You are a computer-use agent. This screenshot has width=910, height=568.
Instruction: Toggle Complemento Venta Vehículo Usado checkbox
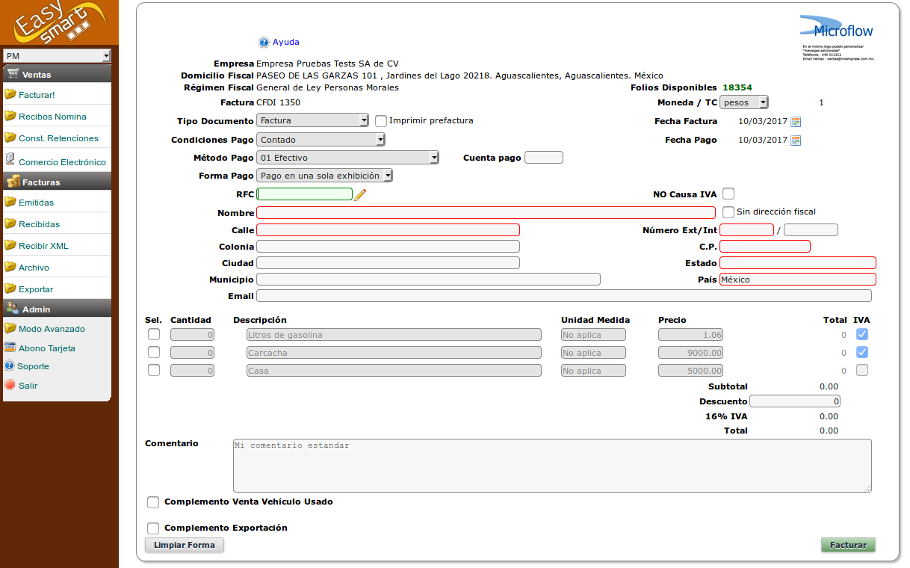click(x=153, y=502)
